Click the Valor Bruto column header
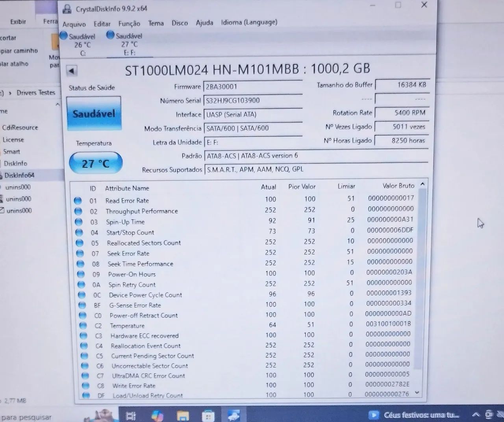Viewport: 504px width, 422px height. point(398,185)
